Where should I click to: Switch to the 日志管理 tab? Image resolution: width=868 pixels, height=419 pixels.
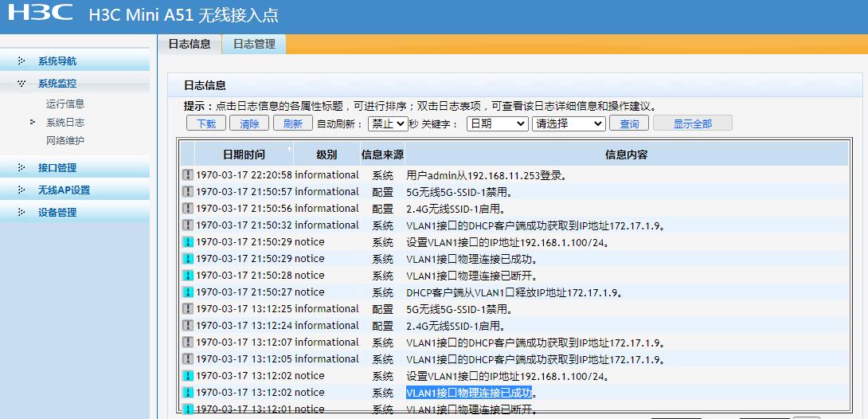(253, 45)
